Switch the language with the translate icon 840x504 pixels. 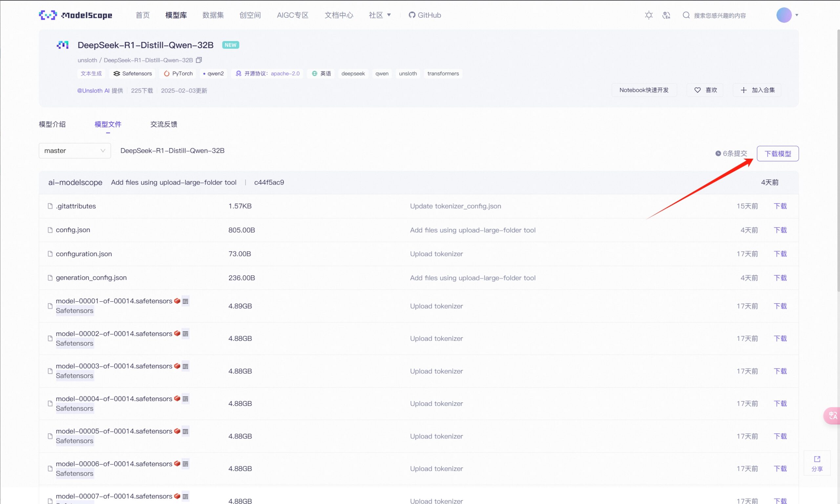pyautogui.click(x=666, y=15)
